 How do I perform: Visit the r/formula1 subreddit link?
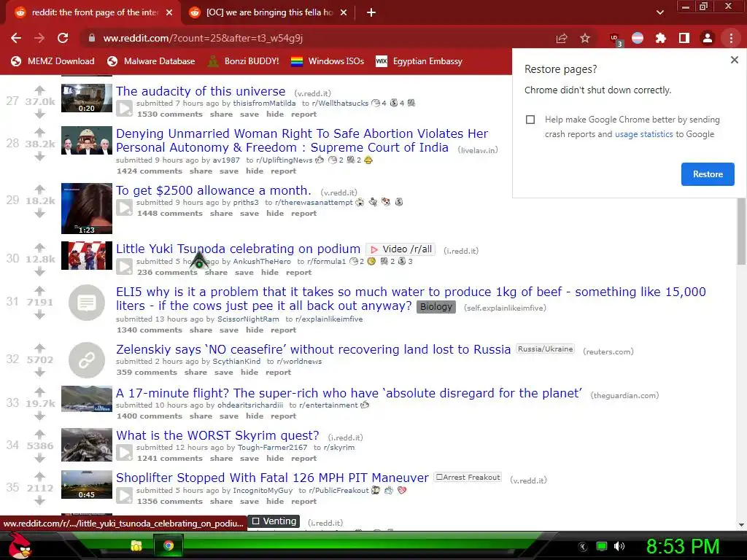[326, 262]
